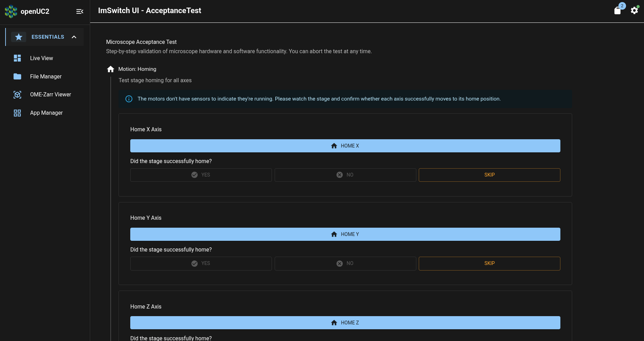Select NO for Home X Axis homing

tap(345, 175)
